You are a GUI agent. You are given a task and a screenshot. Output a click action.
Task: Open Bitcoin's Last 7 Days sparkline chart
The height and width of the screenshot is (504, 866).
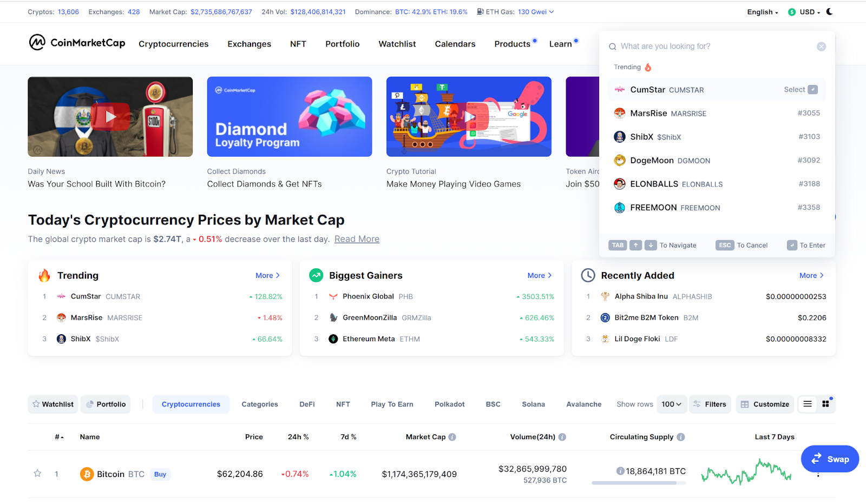click(x=746, y=472)
